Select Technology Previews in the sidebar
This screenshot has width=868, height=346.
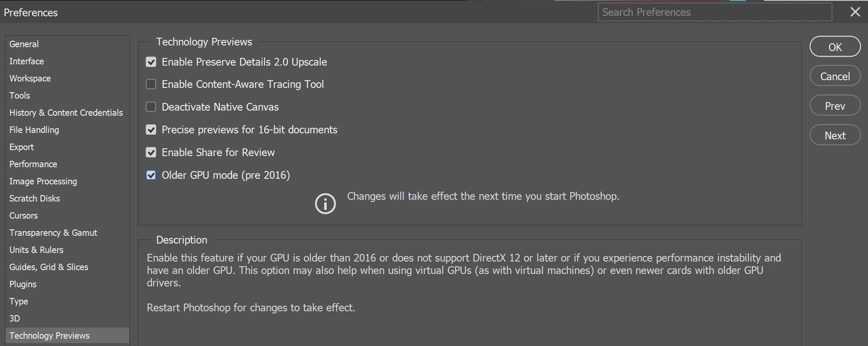(x=67, y=336)
